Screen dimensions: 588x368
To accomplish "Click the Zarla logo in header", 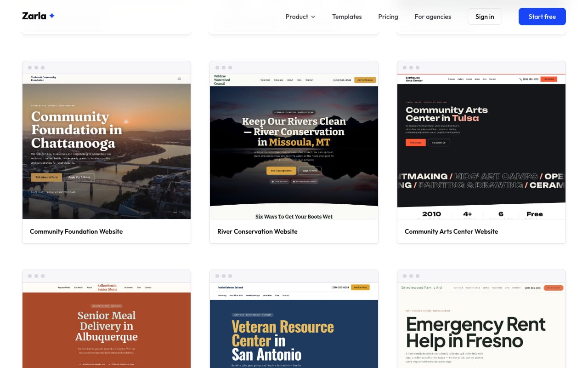I will 39,16.
